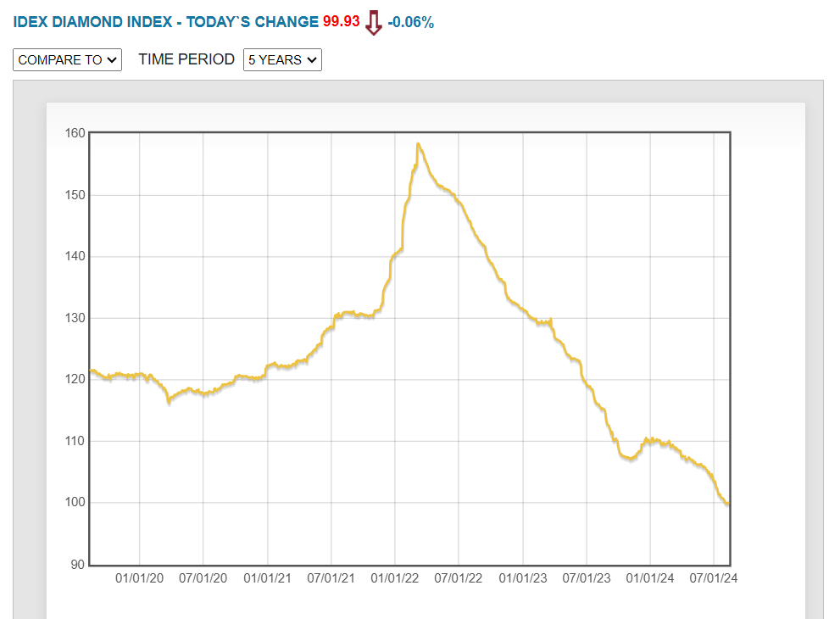Click the 130 y-axis label
Viewport: 840px width, 619px height.
(75, 318)
